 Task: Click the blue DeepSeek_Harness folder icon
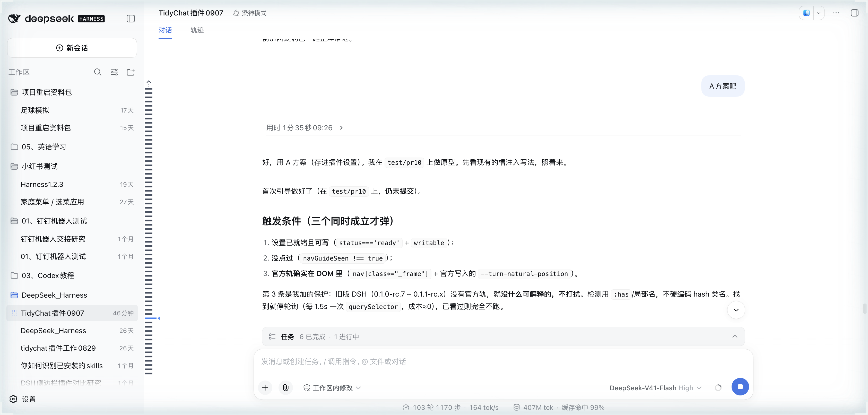[14, 295]
